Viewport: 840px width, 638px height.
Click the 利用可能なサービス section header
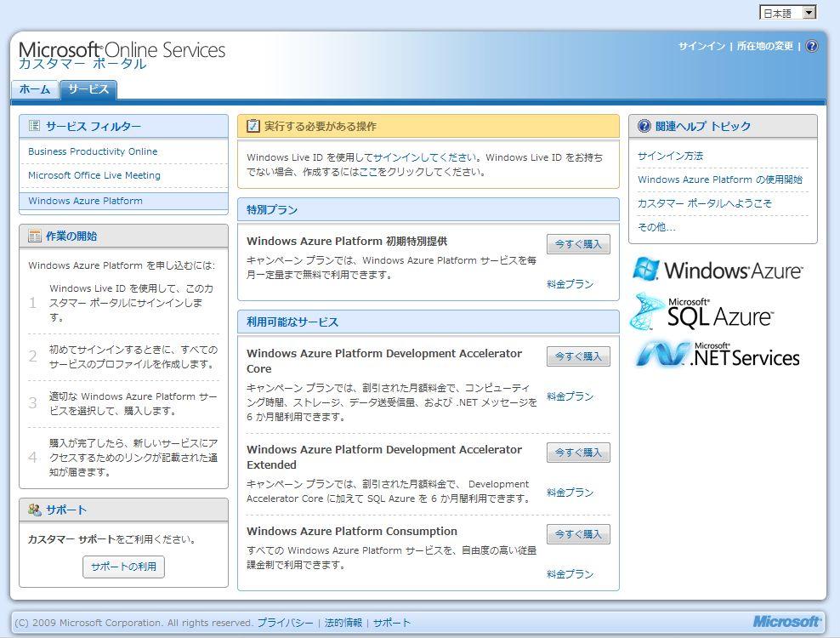click(428, 322)
